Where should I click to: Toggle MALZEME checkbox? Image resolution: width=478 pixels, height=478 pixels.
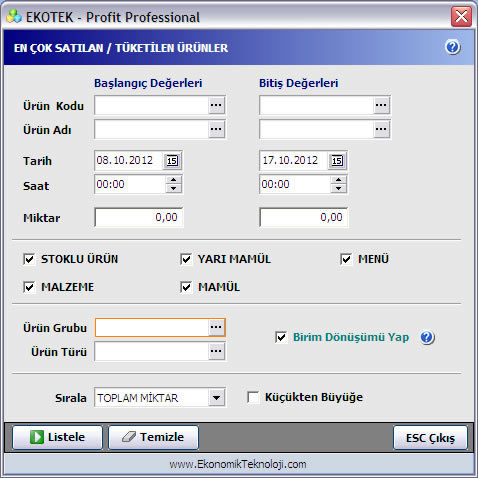(x=29, y=287)
